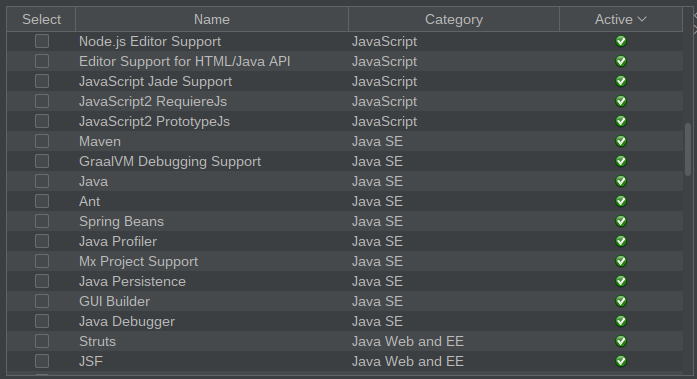Enable the checkbox for Java Persistence
Screen dimensions: 697x379
coord(42,281)
